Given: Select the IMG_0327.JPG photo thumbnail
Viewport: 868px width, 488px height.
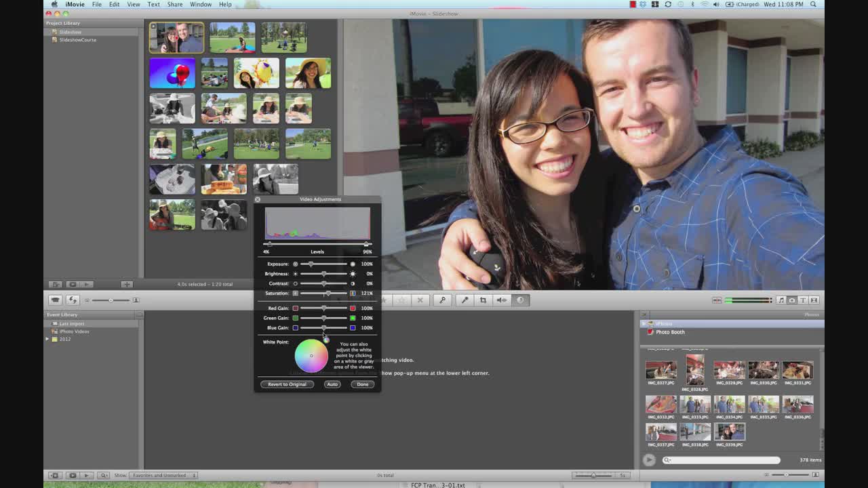Looking at the screenshot, I should (661, 370).
